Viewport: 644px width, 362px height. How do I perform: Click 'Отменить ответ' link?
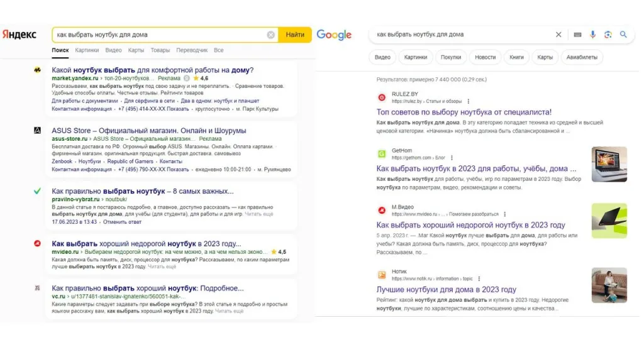[122, 222]
